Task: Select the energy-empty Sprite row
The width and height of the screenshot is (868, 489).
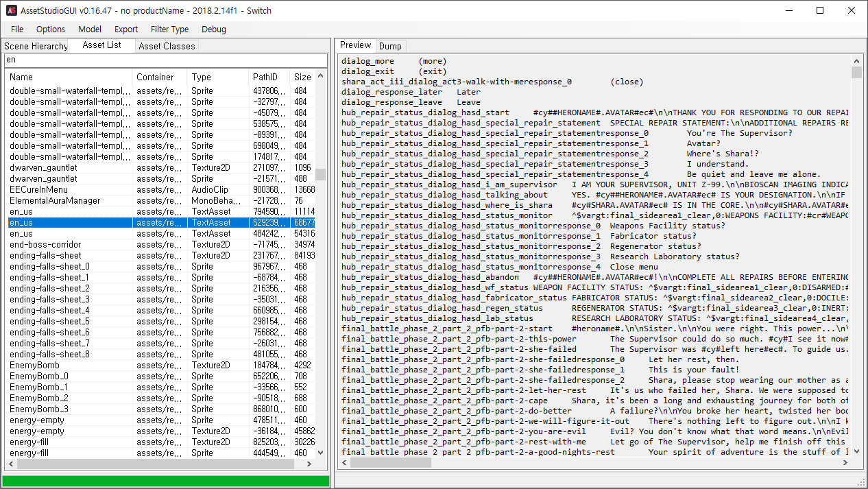Action: [160, 420]
